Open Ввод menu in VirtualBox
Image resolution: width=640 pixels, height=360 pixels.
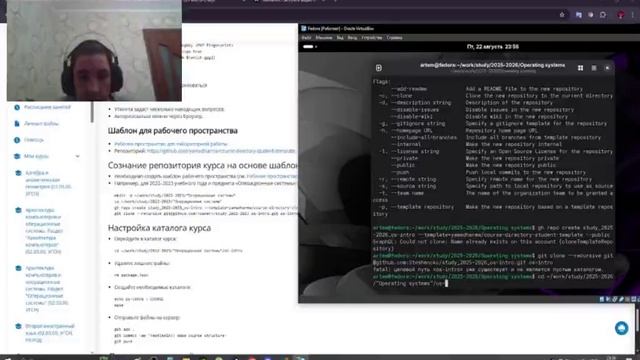pos(352,38)
